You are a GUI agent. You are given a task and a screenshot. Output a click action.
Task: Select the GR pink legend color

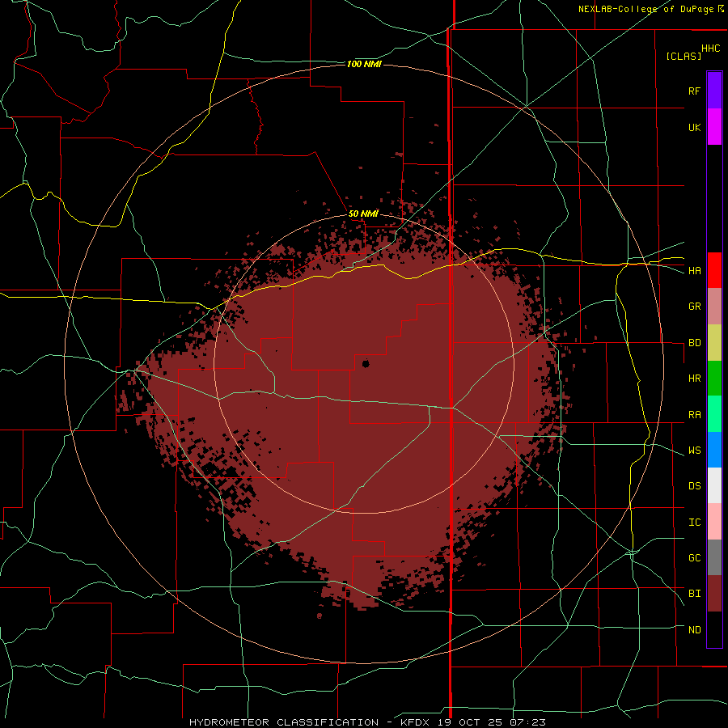click(714, 307)
